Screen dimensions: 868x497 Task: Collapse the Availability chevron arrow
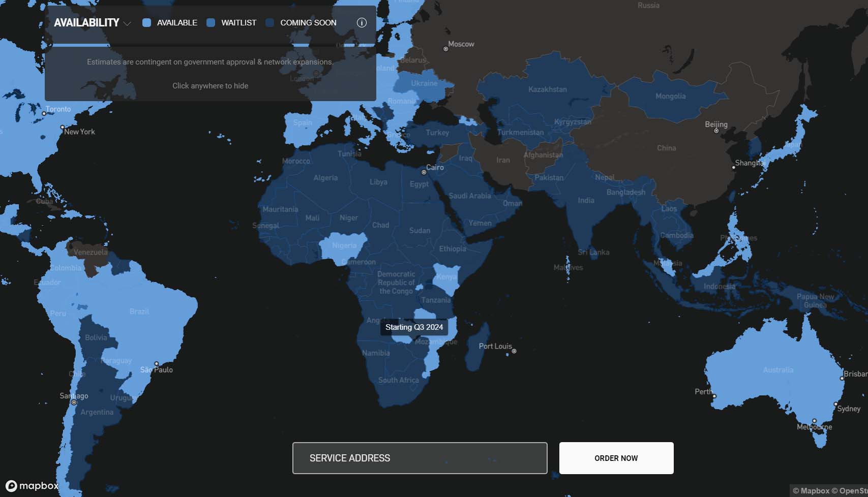point(127,23)
